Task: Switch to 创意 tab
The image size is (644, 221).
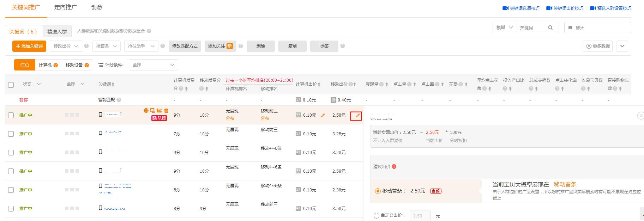Action: 97,7
